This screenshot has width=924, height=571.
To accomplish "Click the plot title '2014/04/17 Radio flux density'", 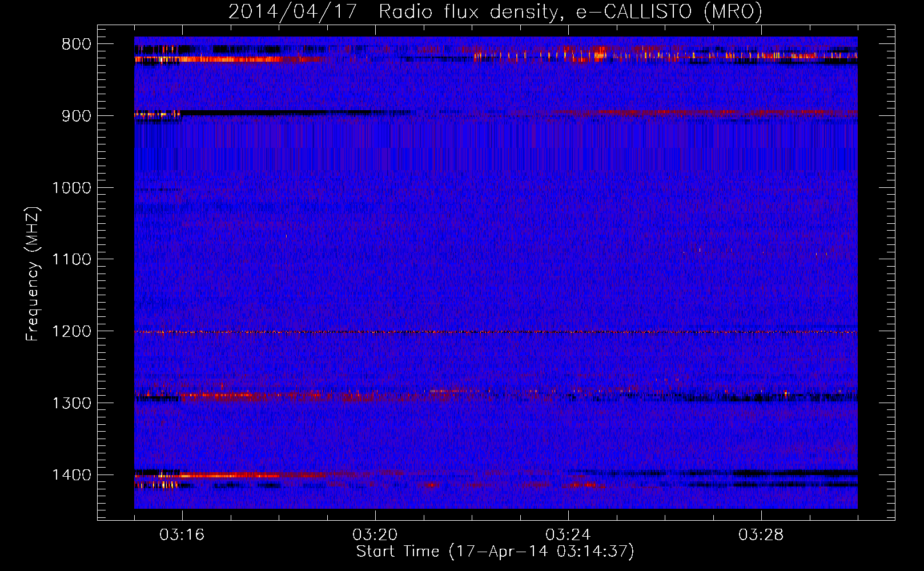I will coord(393,11).
